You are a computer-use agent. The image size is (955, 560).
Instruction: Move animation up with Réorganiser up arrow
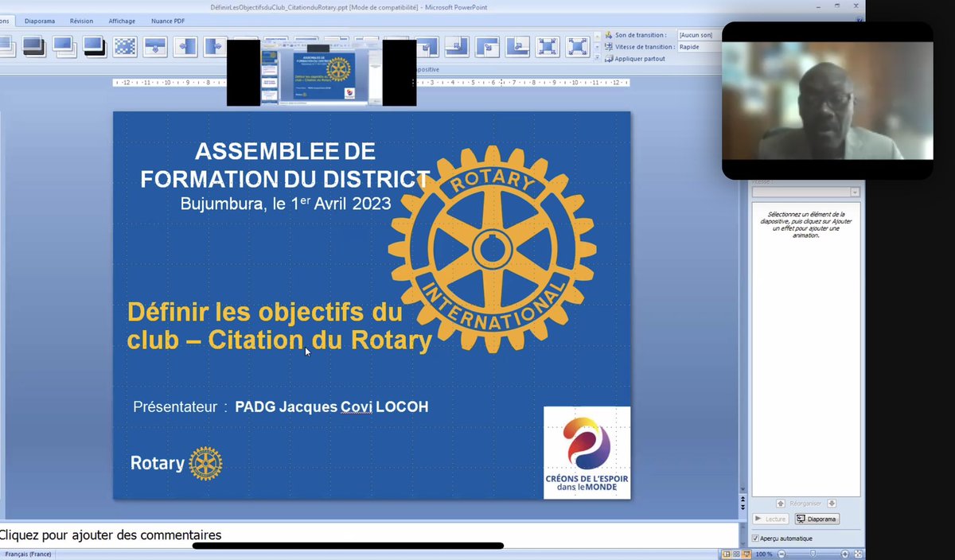pyautogui.click(x=781, y=504)
